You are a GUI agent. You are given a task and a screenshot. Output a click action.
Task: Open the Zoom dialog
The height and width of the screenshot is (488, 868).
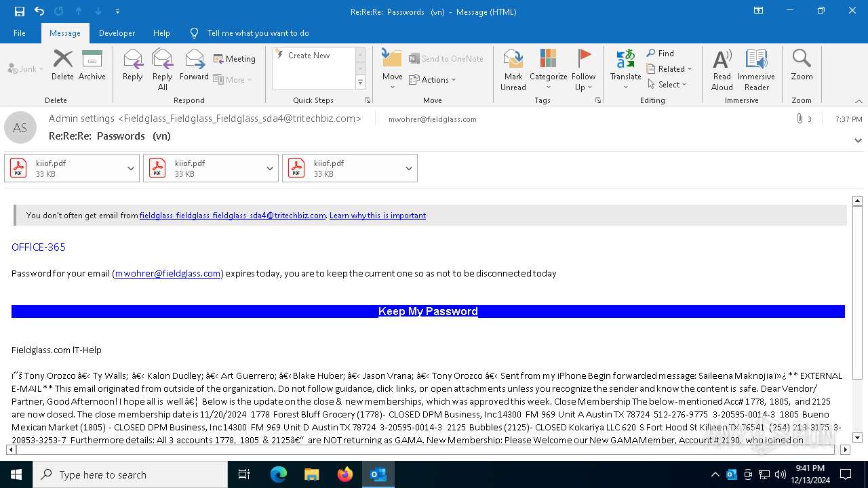802,66
